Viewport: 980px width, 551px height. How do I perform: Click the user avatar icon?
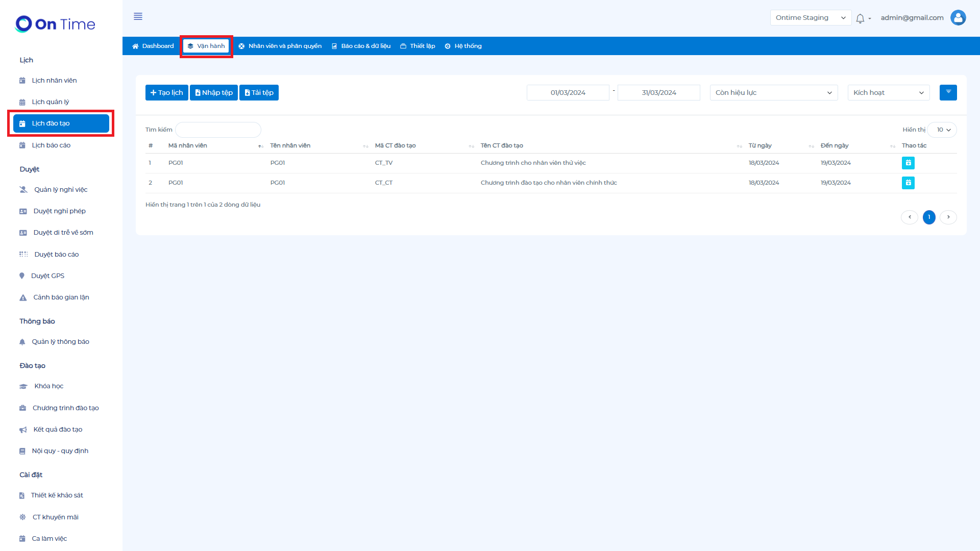(958, 18)
